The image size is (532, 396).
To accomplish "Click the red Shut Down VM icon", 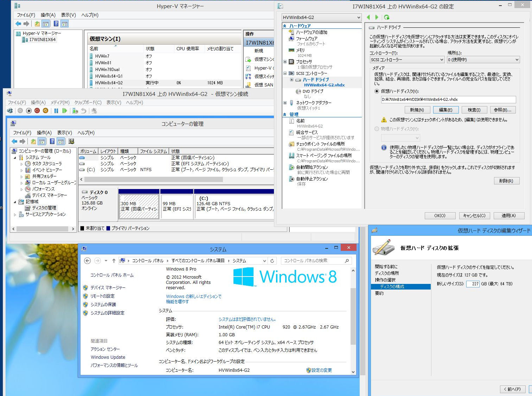I will (37, 111).
